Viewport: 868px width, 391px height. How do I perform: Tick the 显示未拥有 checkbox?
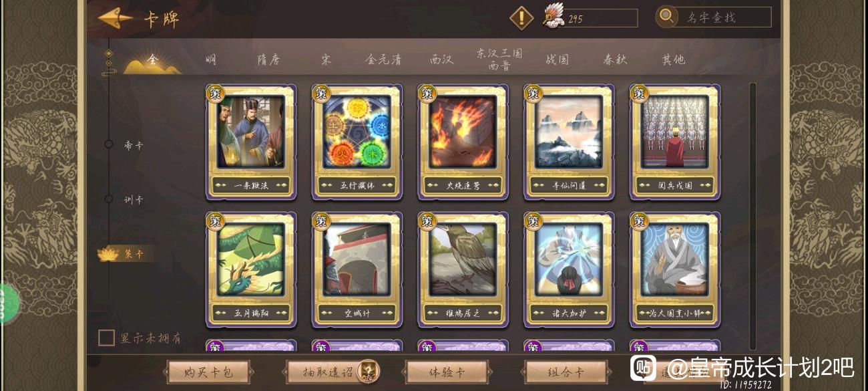pyautogui.click(x=106, y=338)
